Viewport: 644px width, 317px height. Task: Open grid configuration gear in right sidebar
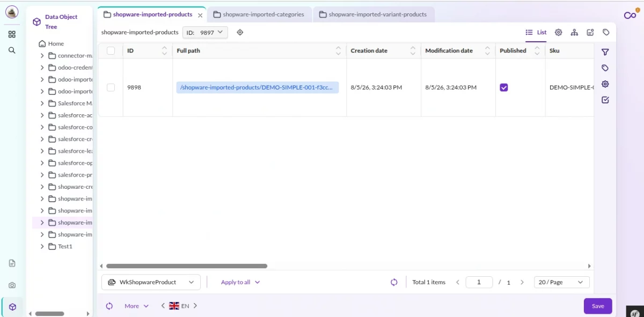pos(605,84)
